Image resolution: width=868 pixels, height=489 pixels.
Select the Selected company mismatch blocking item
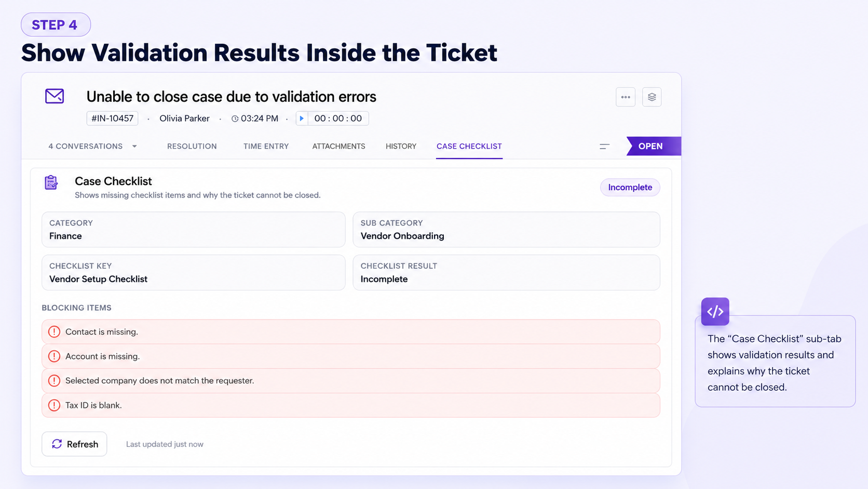[x=351, y=380]
